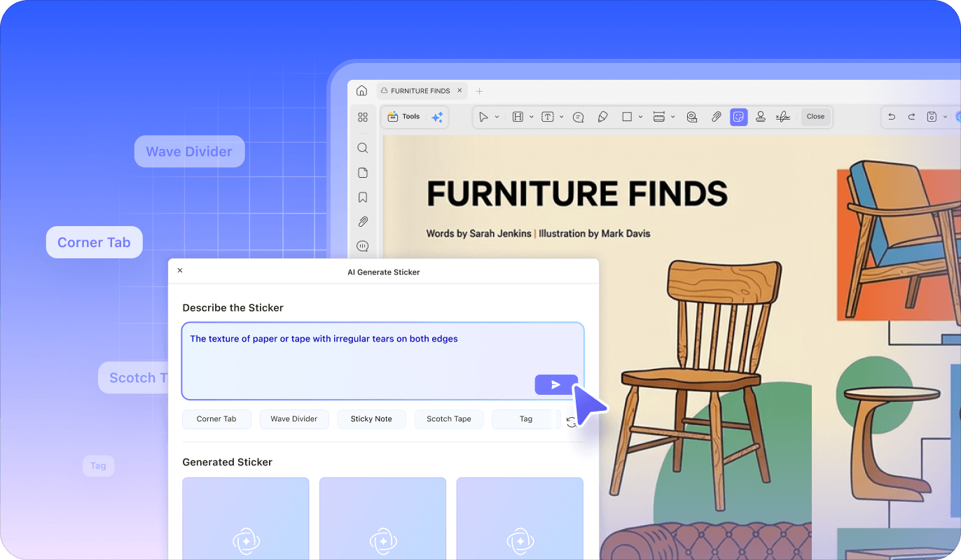Click the "FURNITURE FINDS" page headline
961x560 pixels.
pyautogui.click(x=577, y=194)
